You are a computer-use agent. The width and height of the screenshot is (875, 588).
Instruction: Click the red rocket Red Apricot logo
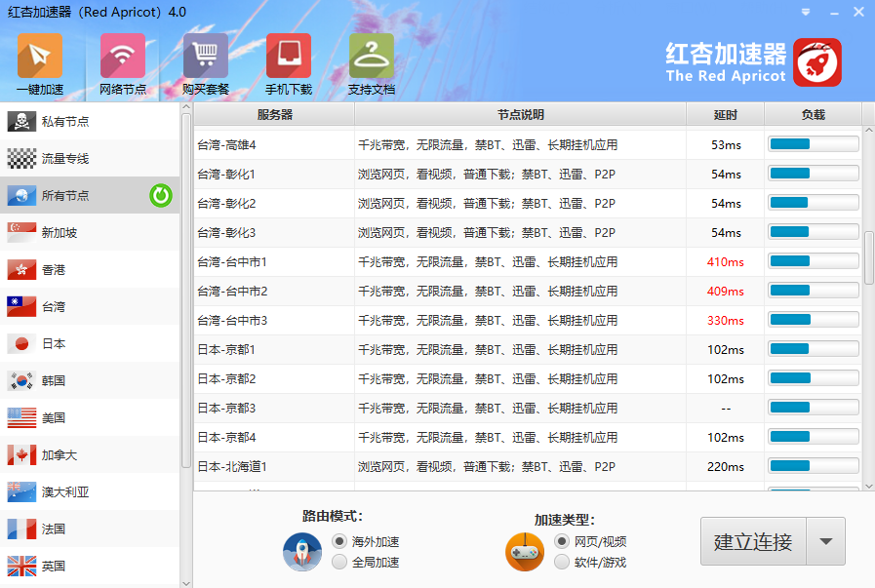pyautogui.click(x=816, y=62)
